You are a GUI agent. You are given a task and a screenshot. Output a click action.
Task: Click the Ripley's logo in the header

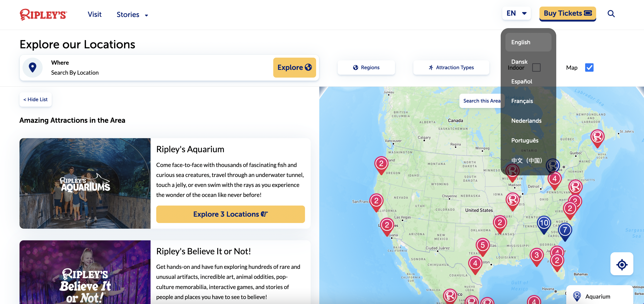(x=43, y=15)
